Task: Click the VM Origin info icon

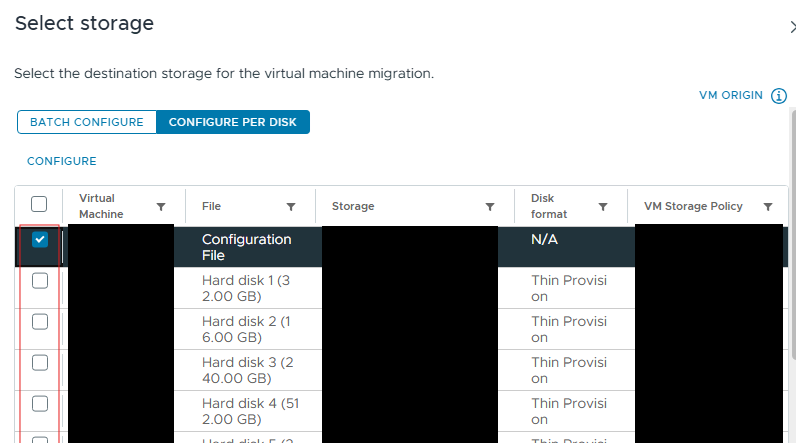Action: click(780, 96)
